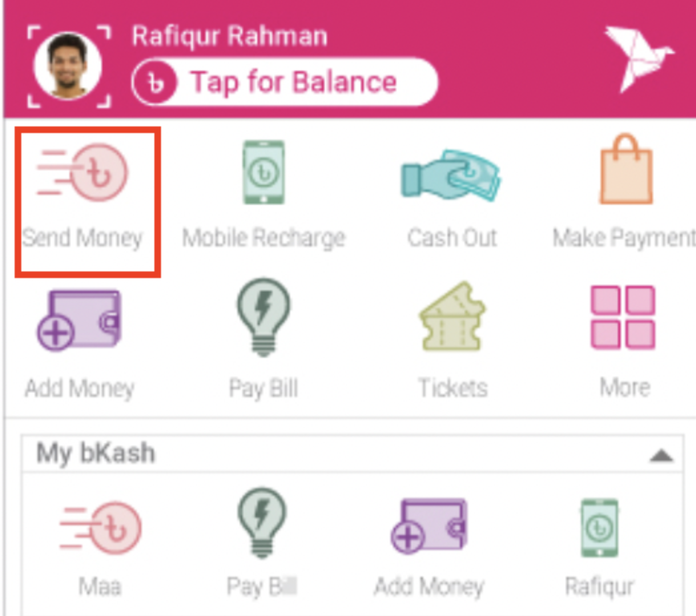The width and height of the screenshot is (696, 616).
Task: Tap the origami bird logo
Action: pos(639,58)
